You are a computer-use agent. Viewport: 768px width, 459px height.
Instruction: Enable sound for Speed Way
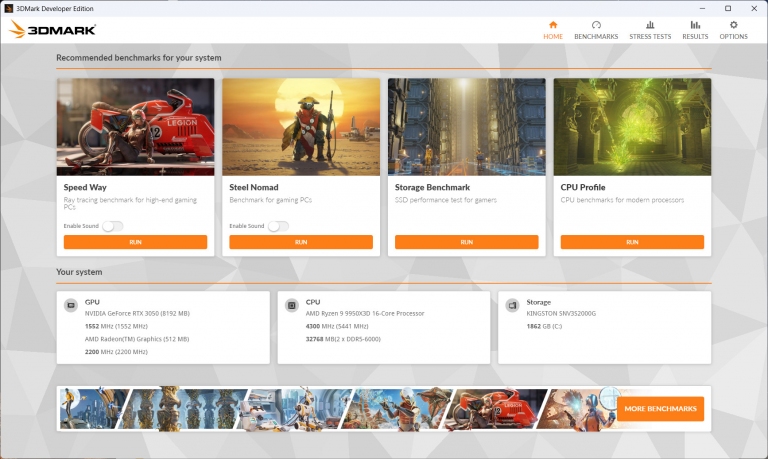[113, 226]
